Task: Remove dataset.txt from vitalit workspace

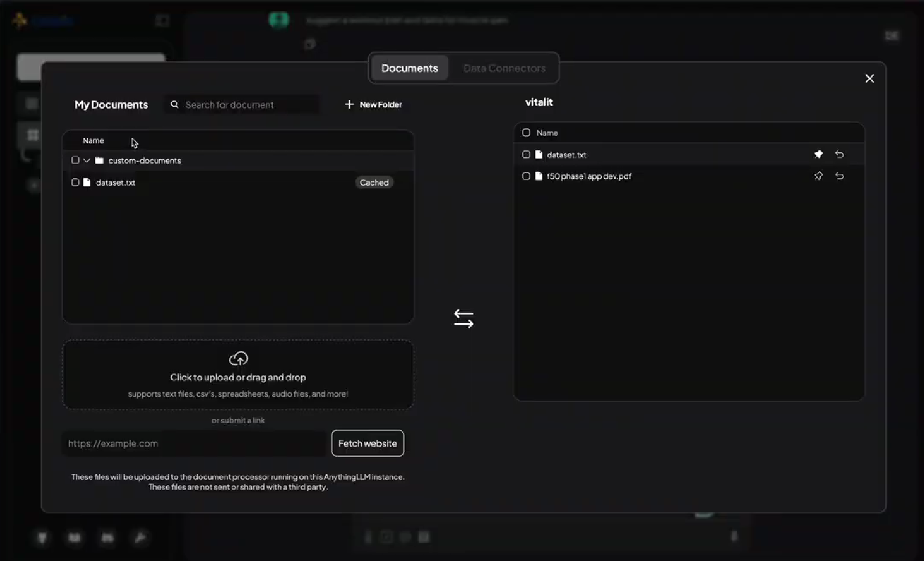Action: tap(839, 154)
